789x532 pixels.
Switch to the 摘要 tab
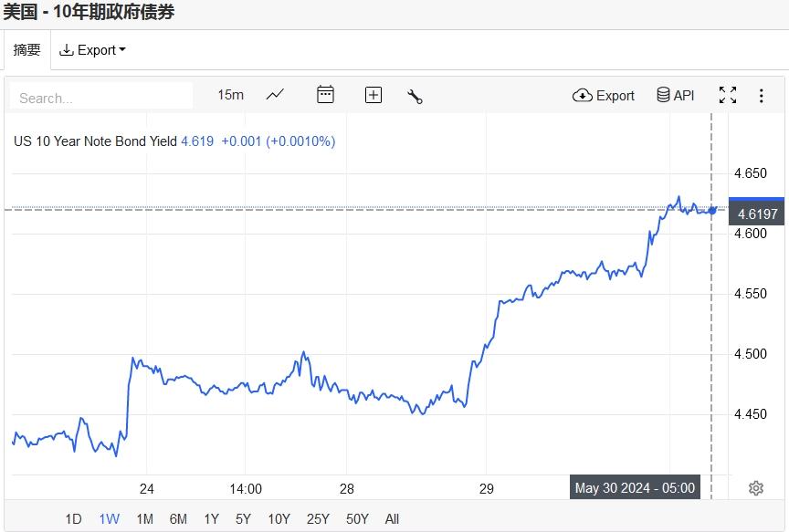[26, 50]
